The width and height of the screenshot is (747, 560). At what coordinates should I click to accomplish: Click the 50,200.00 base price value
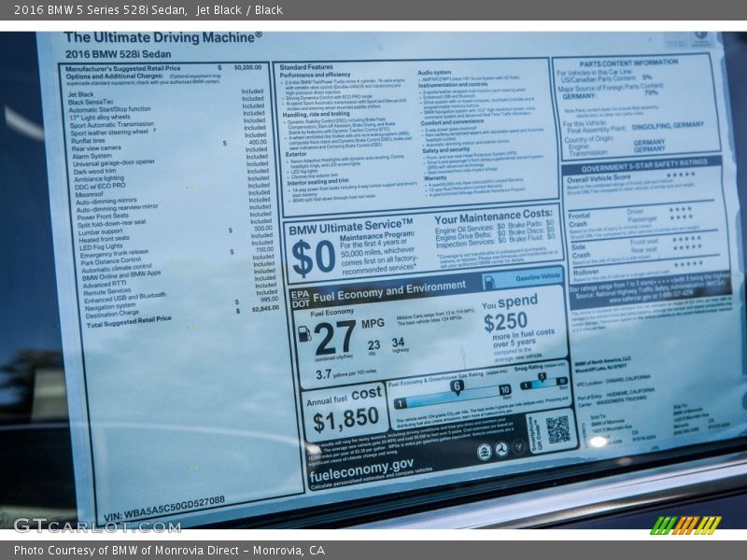tap(247, 67)
